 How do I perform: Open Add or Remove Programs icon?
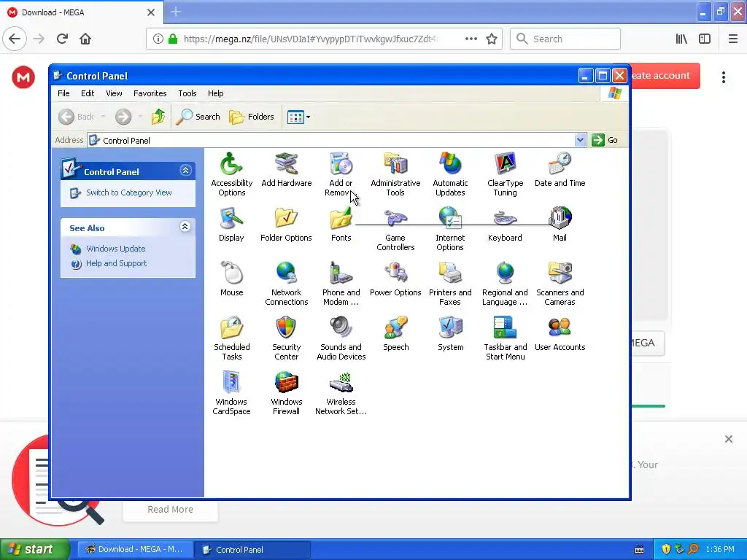point(341,174)
